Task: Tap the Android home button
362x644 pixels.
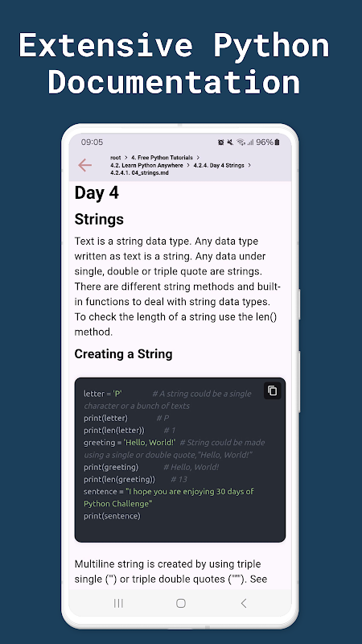Action: (180, 603)
